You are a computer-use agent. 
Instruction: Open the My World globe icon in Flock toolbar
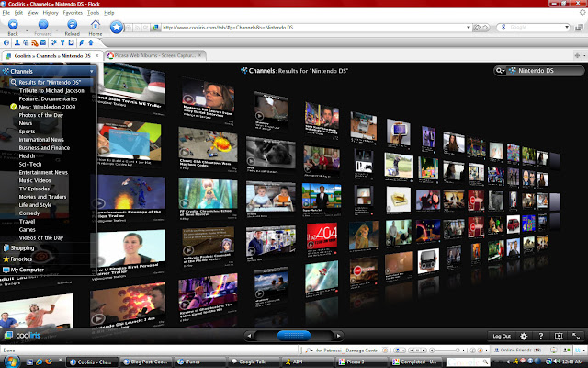[6, 43]
